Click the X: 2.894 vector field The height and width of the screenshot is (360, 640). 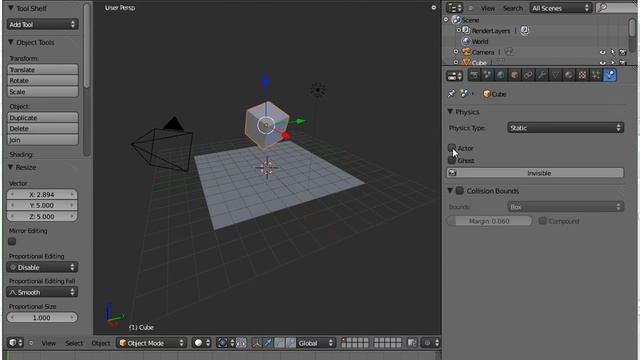pyautogui.click(x=42, y=195)
